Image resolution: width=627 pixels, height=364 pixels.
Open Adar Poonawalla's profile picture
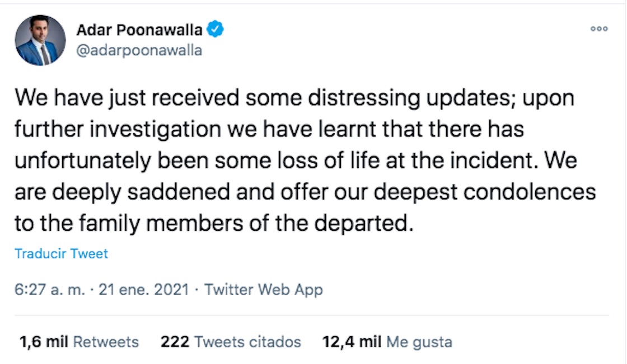coord(40,41)
